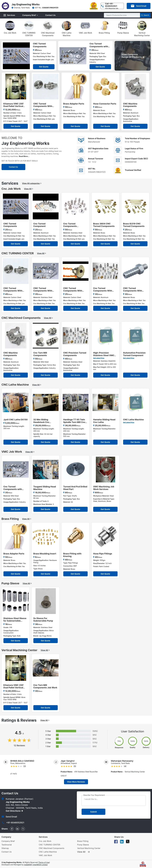Open the CNC Lathe Machine category icon

(66, 26)
